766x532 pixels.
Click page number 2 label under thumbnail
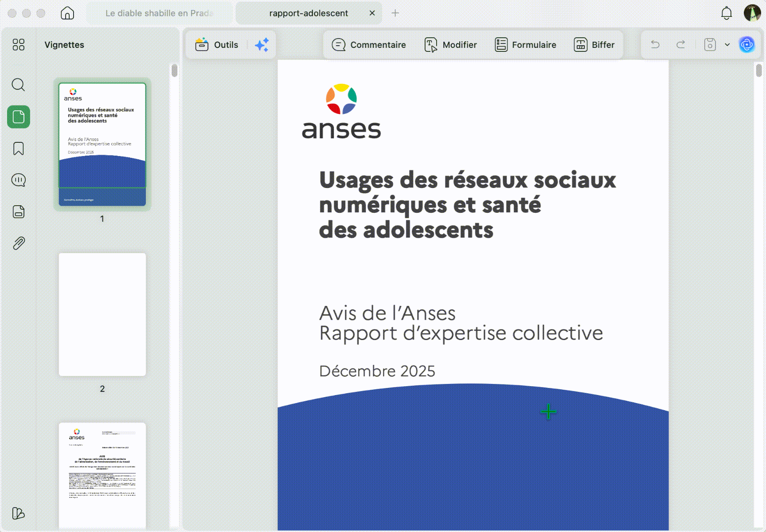[x=102, y=389]
